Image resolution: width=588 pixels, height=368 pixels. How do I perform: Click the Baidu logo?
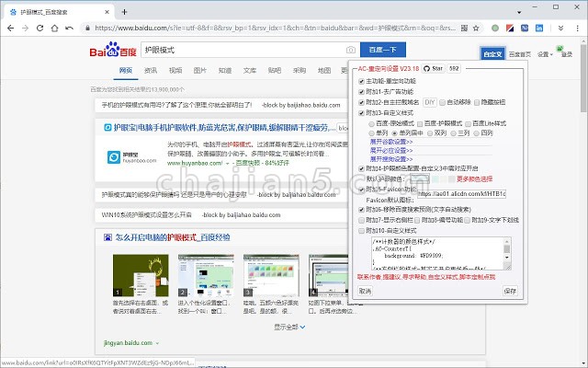click(113, 50)
